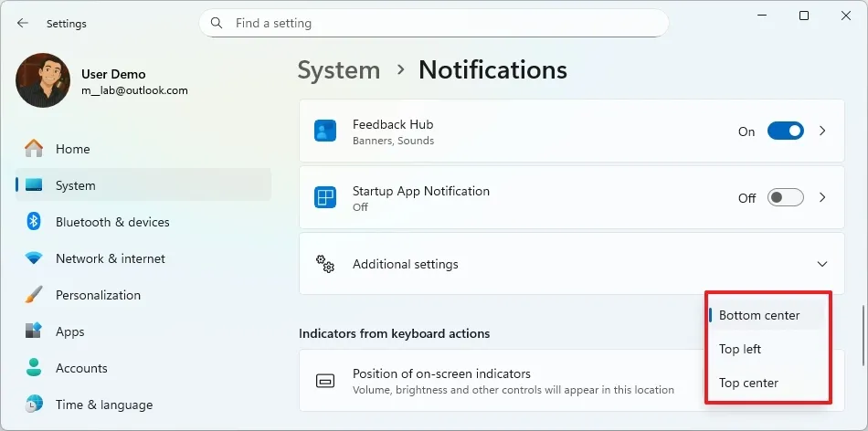Click the Network wifi icon
The image size is (868, 431).
(x=34, y=258)
